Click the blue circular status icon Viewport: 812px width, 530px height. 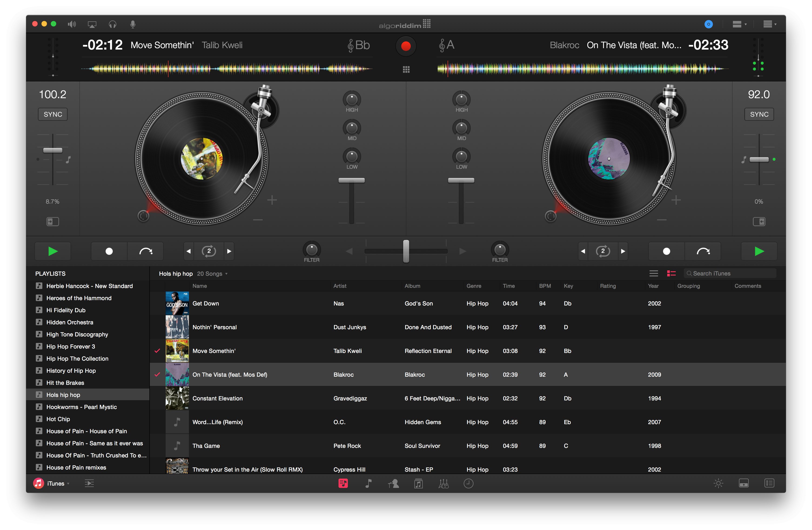point(709,24)
